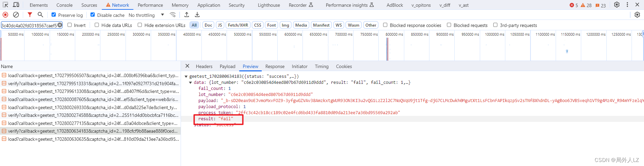Viewport: 644px width, 166px height.
Task: Collapse the data object node
Action: (190, 82)
